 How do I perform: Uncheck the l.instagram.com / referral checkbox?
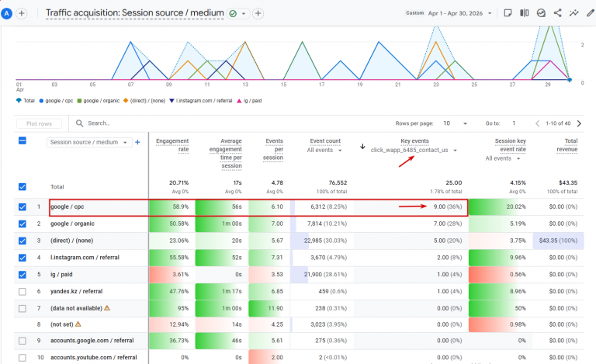(23, 258)
